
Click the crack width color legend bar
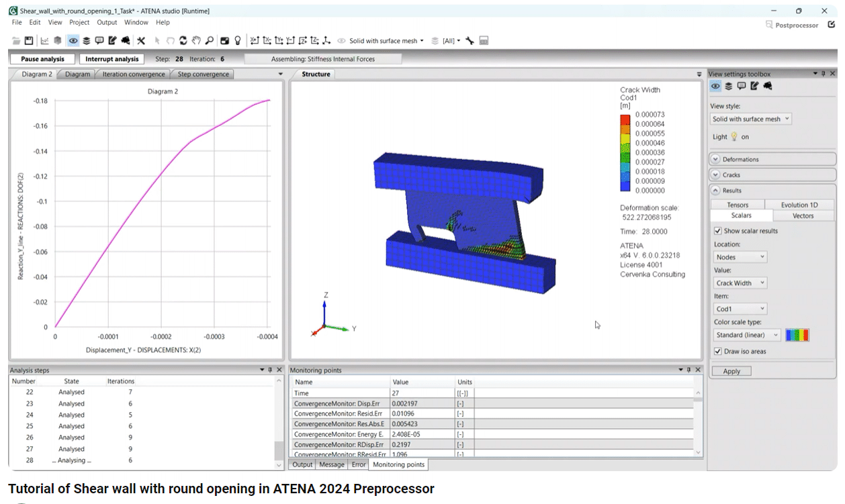click(625, 154)
